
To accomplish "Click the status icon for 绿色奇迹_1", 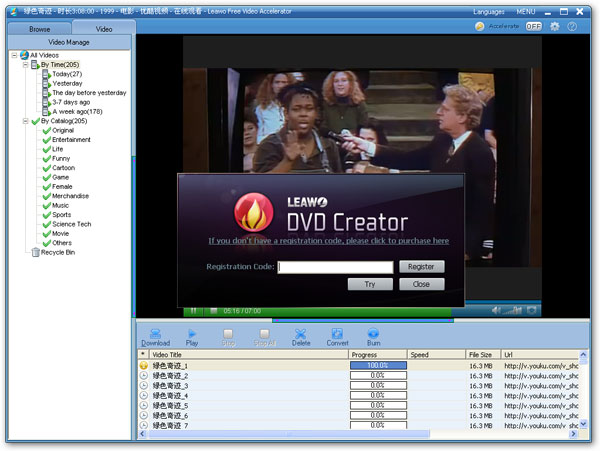I will click(x=143, y=365).
